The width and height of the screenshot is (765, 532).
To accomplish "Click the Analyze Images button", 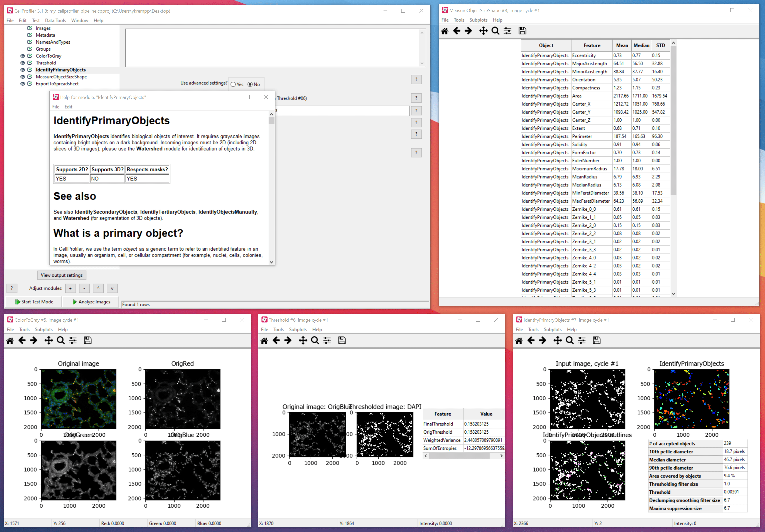I will [x=91, y=302].
